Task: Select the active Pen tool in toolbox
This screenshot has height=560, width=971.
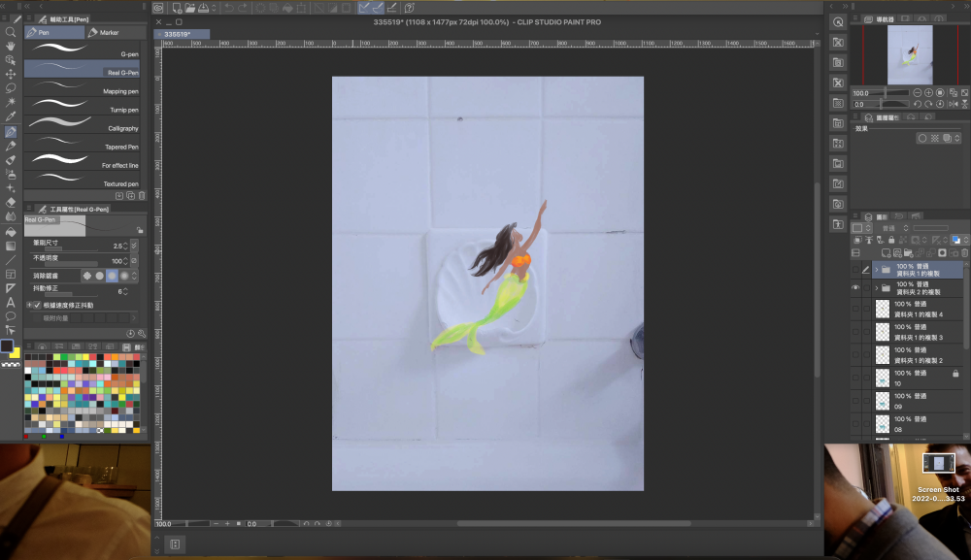Action: tap(11, 131)
